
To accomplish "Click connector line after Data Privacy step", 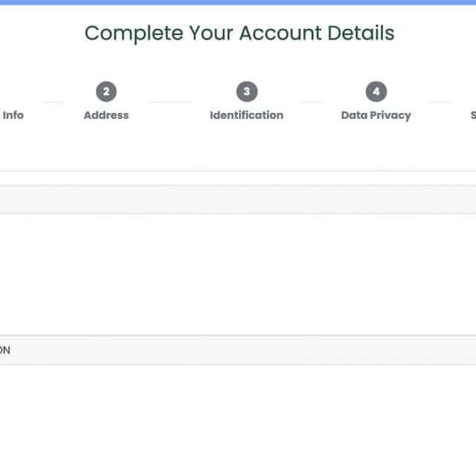I will pos(440,102).
